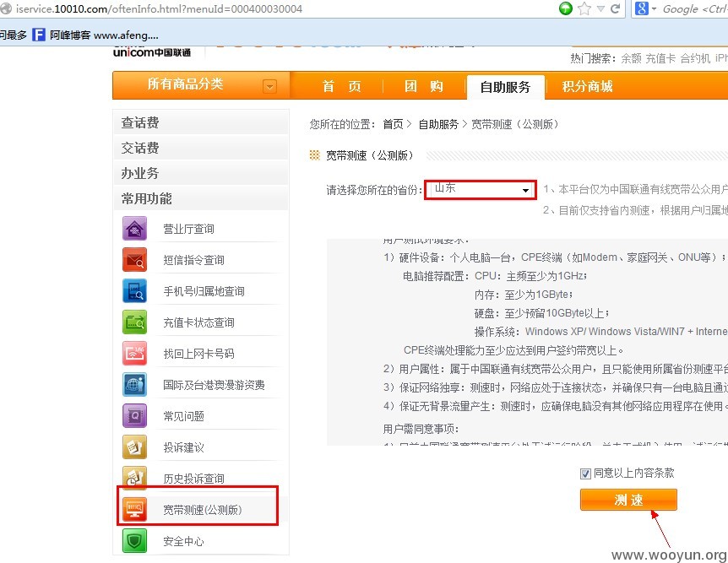Click the Google search box
Image resolution: width=728 pixels, height=563 pixels.
click(694, 8)
